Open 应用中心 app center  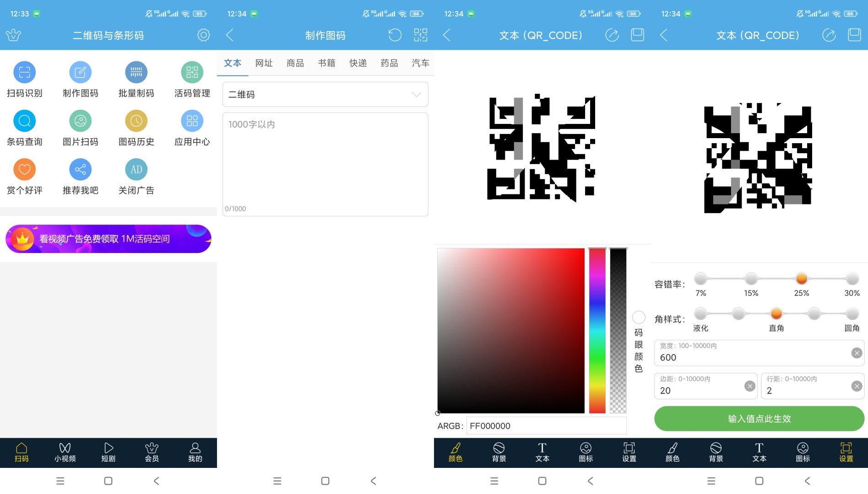click(x=192, y=121)
